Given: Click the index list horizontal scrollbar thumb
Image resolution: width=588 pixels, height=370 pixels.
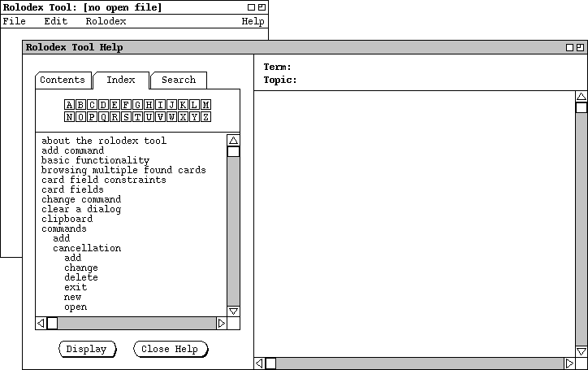Looking at the screenshot, I should [52, 323].
